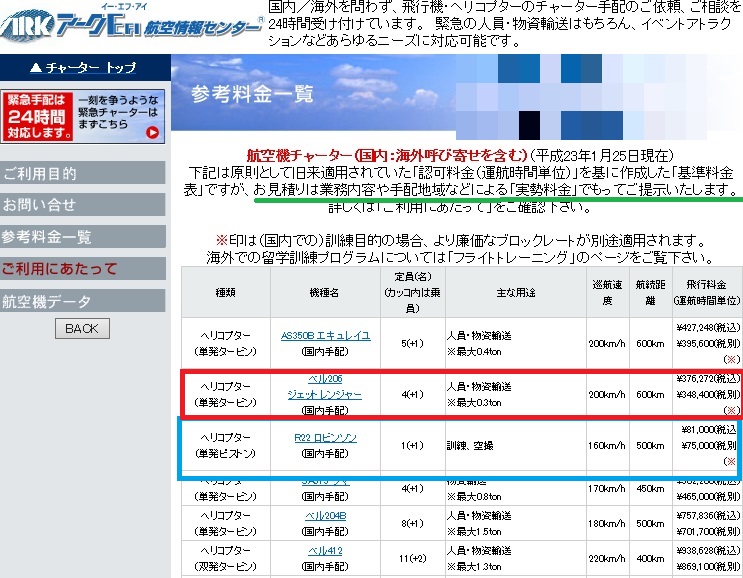Open 航空機データ in the sidebar
This screenshot has width=743, height=578.
(x=83, y=301)
